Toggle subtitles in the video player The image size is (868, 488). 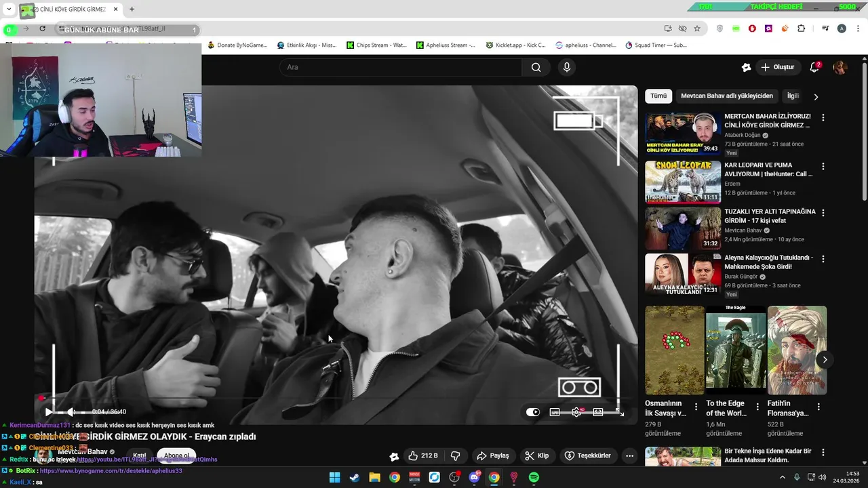click(555, 411)
